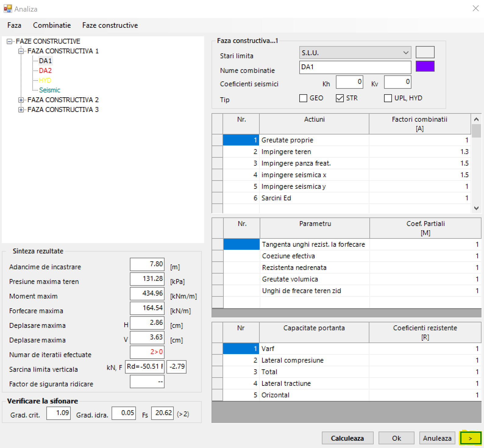
Task: Click the Anuleaza button
Action: pos(437,438)
